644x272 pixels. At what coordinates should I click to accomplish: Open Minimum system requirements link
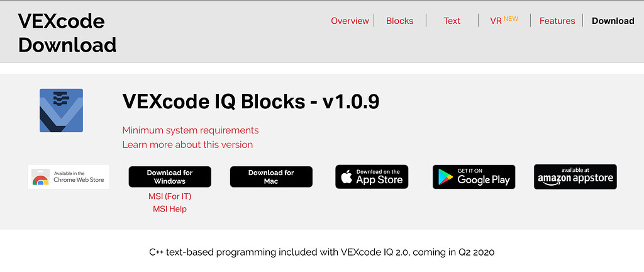(x=191, y=130)
